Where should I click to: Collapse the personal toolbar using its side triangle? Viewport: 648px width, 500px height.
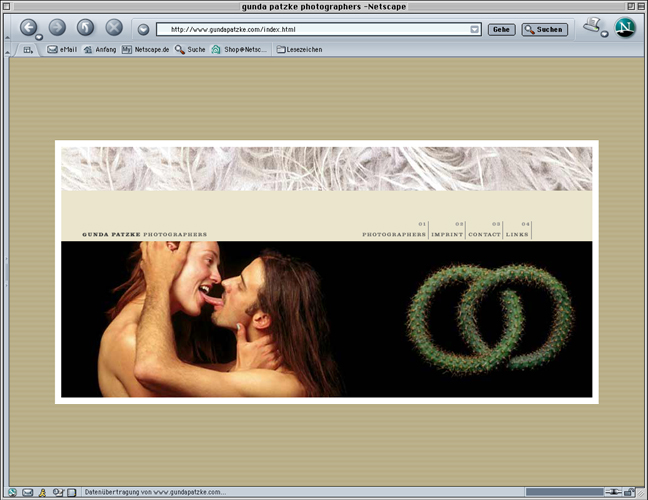tap(7, 52)
